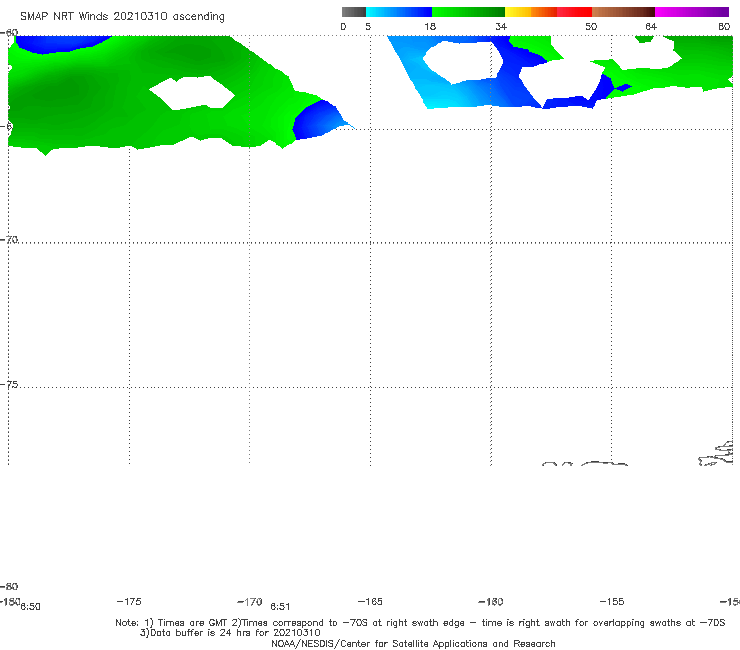
Task: Click the color bar label 80
Action: click(x=724, y=26)
